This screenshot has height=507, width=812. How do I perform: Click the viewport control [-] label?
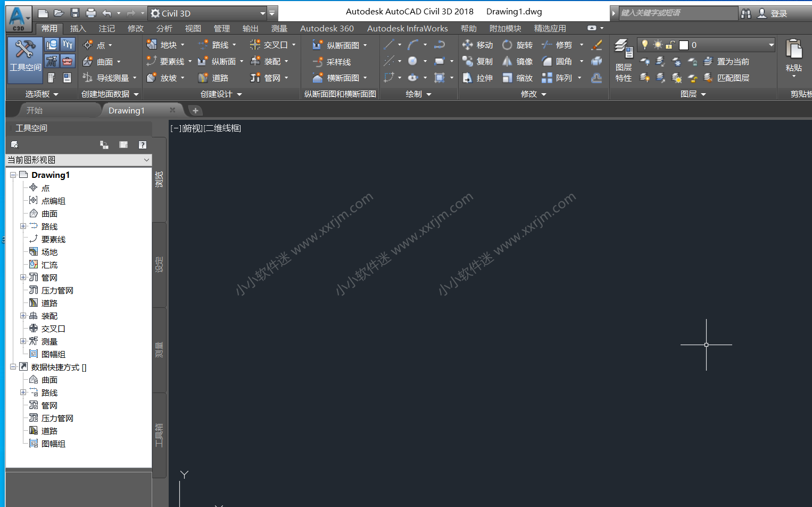click(x=176, y=128)
